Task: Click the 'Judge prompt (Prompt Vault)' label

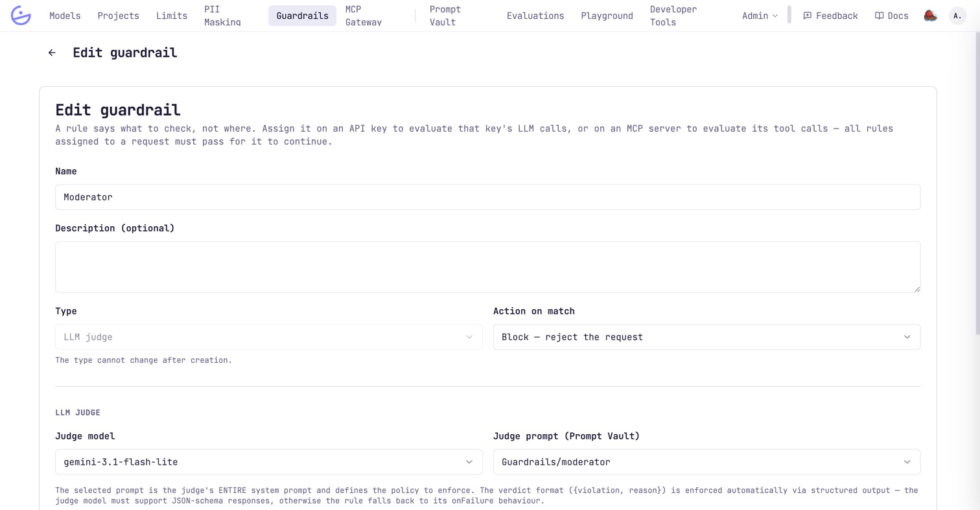Action: 566,436
